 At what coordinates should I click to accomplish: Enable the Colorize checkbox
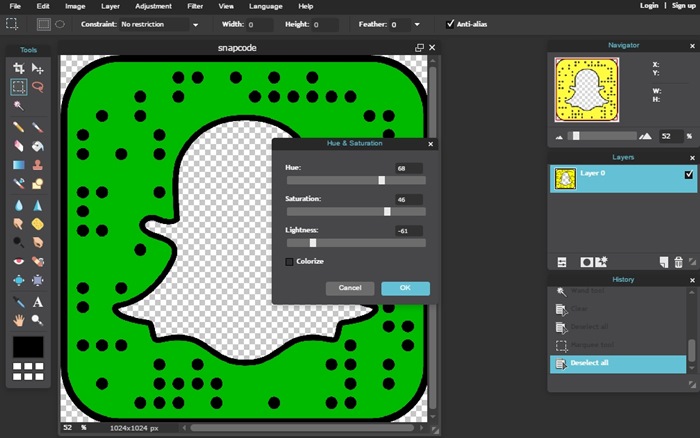[x=289, y=262]
